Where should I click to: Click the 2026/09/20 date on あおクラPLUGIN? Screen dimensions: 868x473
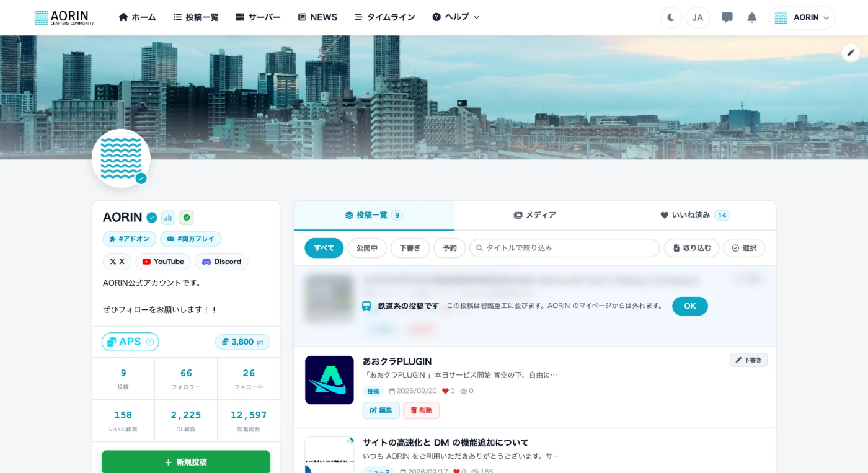point(413,391)
